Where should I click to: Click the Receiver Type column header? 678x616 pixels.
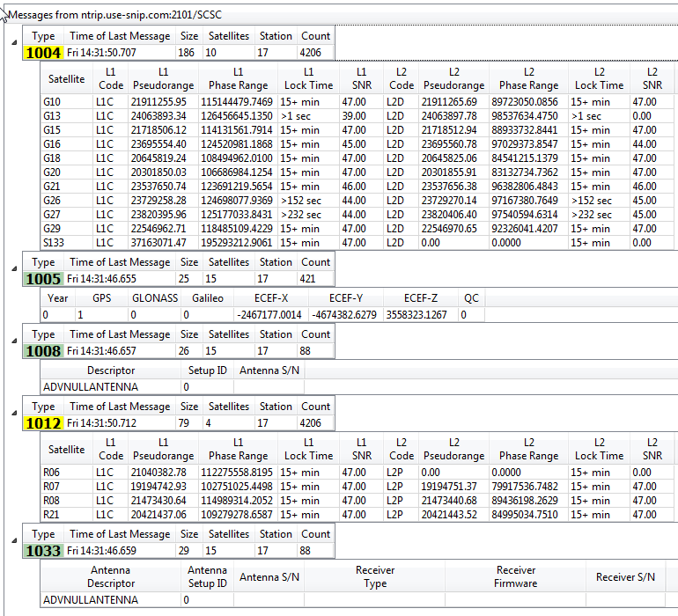coord(375,576)
